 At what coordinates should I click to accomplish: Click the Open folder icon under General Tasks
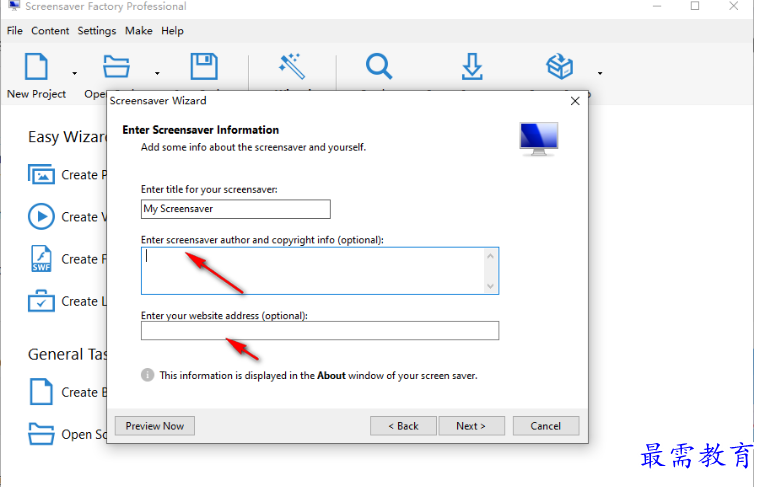point(41,434)
